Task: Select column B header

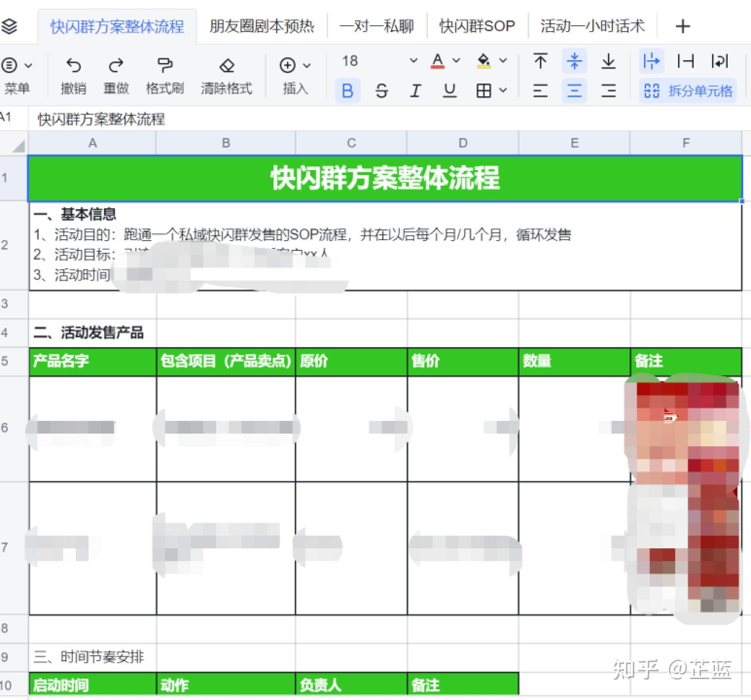Action: pos(226,143)
